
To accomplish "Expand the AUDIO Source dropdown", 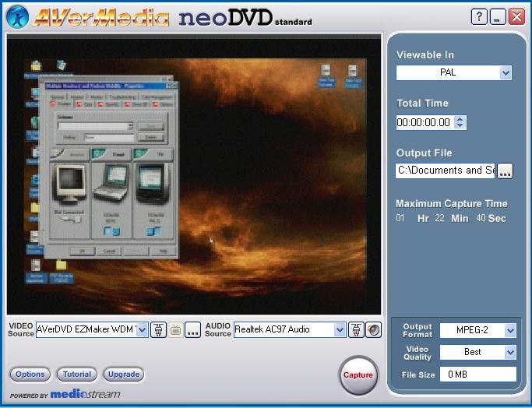I will (x=340, y=329).
